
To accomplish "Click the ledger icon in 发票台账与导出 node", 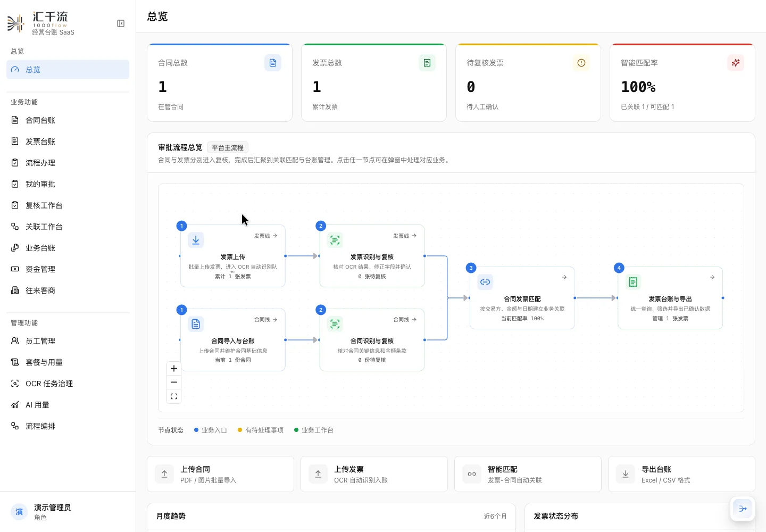I will (x=633, y=282).
